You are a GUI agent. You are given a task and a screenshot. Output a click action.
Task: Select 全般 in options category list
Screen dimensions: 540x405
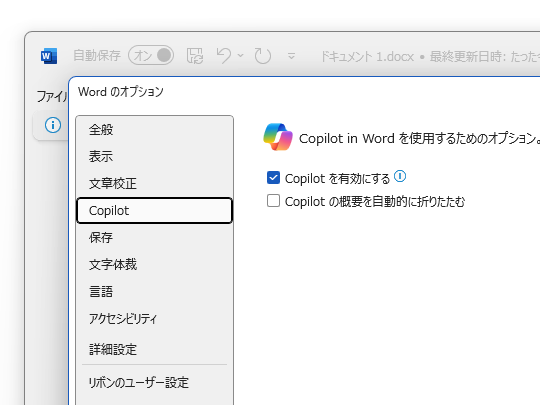point(154,130)
